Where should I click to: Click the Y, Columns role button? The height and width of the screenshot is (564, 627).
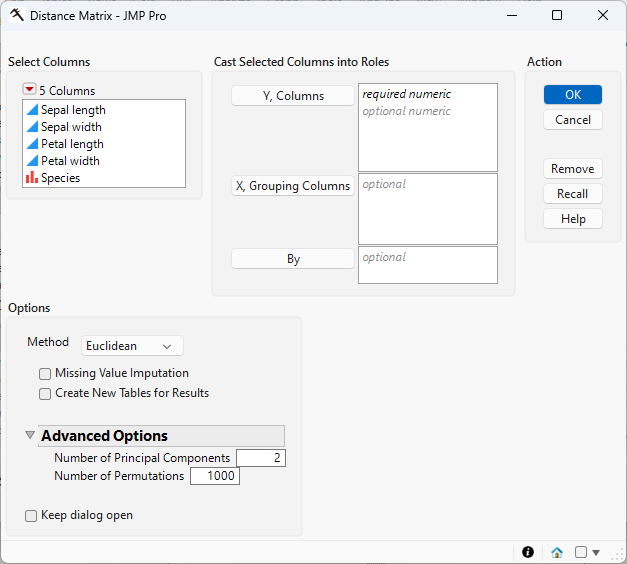(293, 96)
